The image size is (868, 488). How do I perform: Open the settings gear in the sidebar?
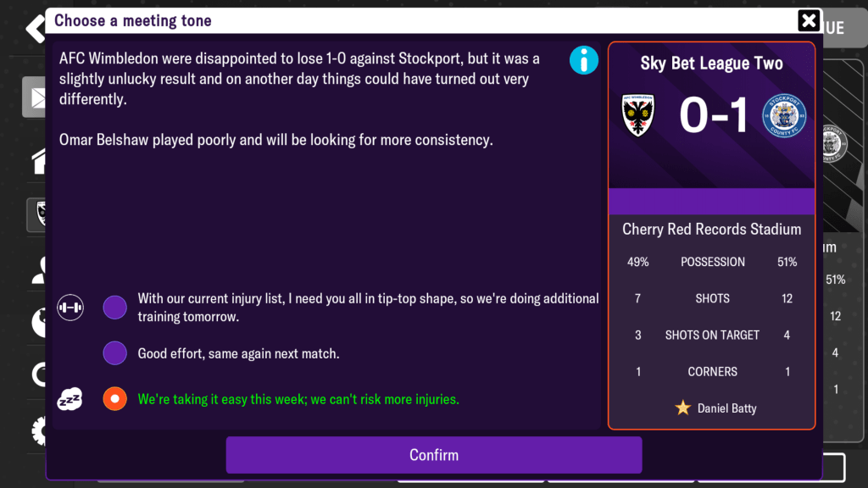click(36, 431)
